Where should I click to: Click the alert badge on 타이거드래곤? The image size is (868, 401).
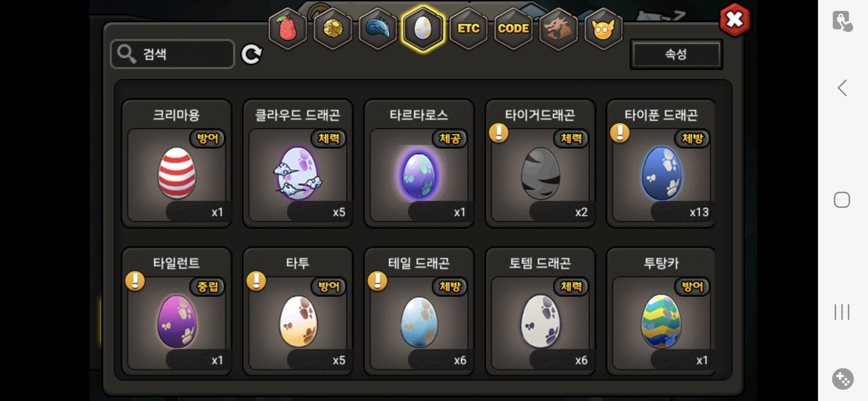[499, 133]
